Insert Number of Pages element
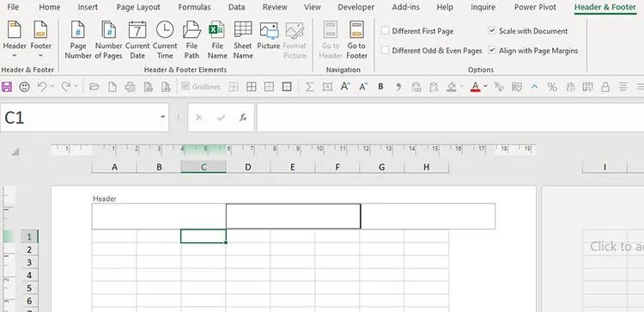This screenshot has width=644, height=312. (108, 40)
